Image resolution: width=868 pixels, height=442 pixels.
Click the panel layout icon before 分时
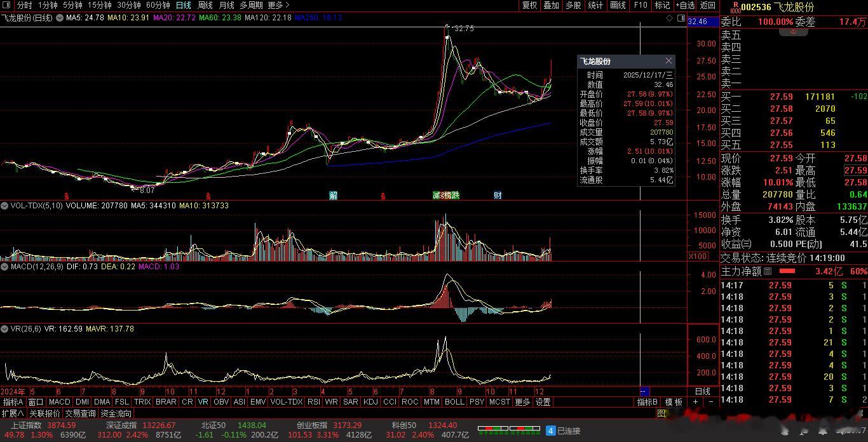pyautogui.click(x=7, y=5)
